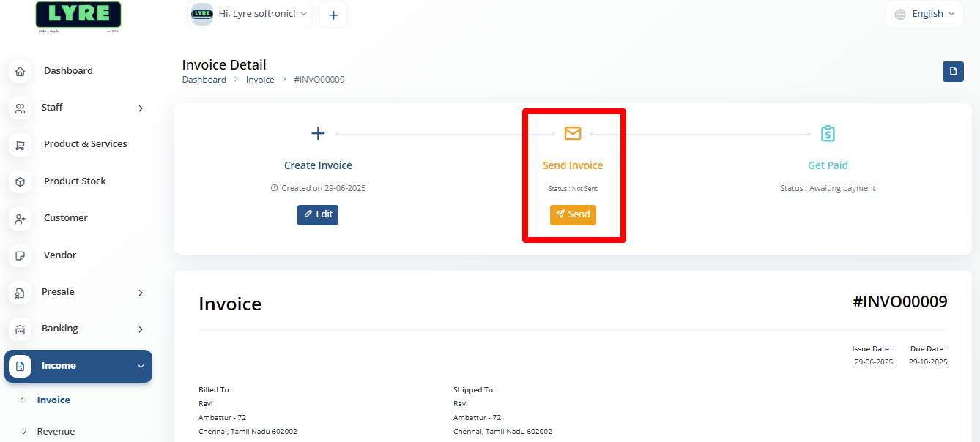Select the Vendor icon in the sidebar

point(20,255)
